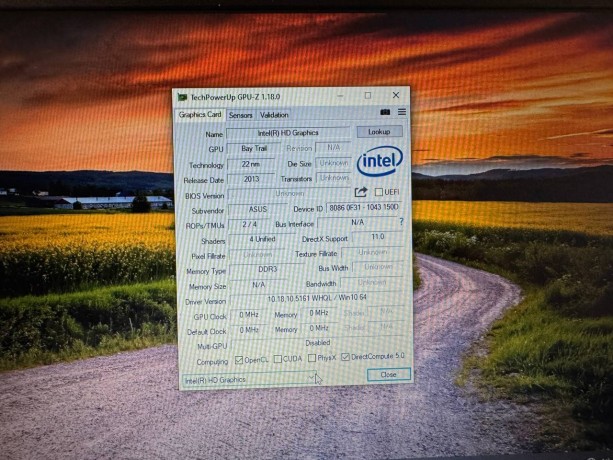The width and height of the screenshot is (613, 460).
Task: Click the GPU field Bay Trail
Action: [254, 149]
